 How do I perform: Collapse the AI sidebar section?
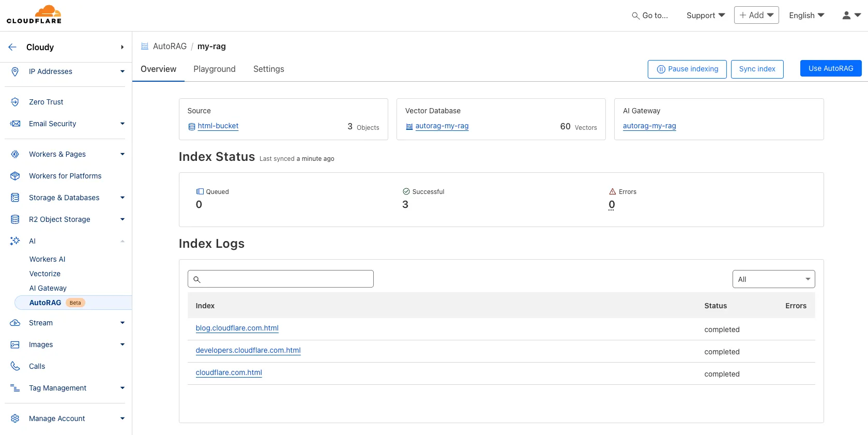pyautogui.click(x=123, y=241)
